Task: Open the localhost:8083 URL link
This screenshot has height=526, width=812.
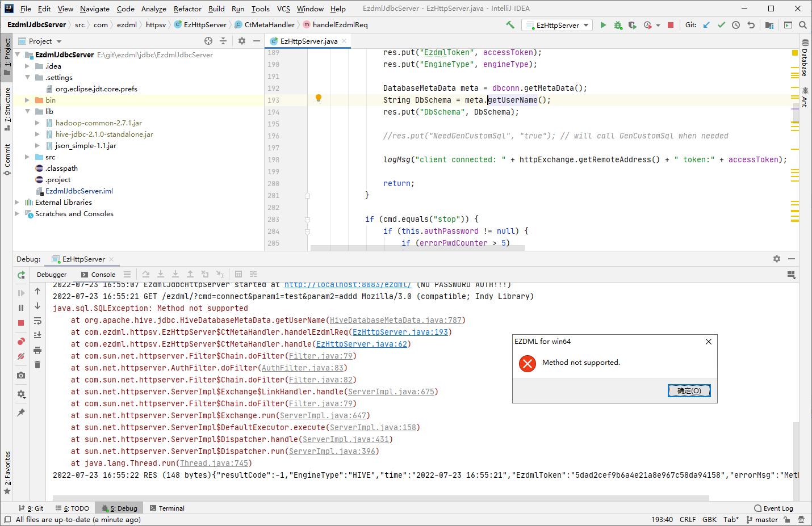Action: (x=348, y=285)
